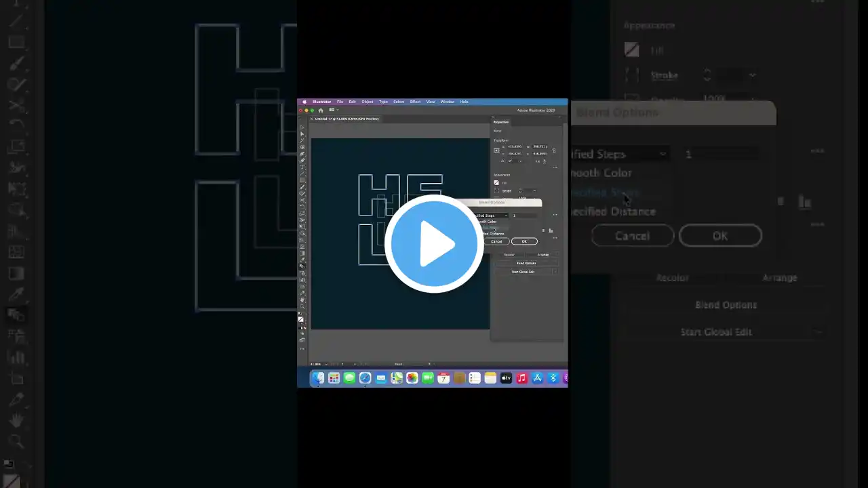868x488 pixels.
Task: Select the Curvature tool
Action: pos(302,160)
